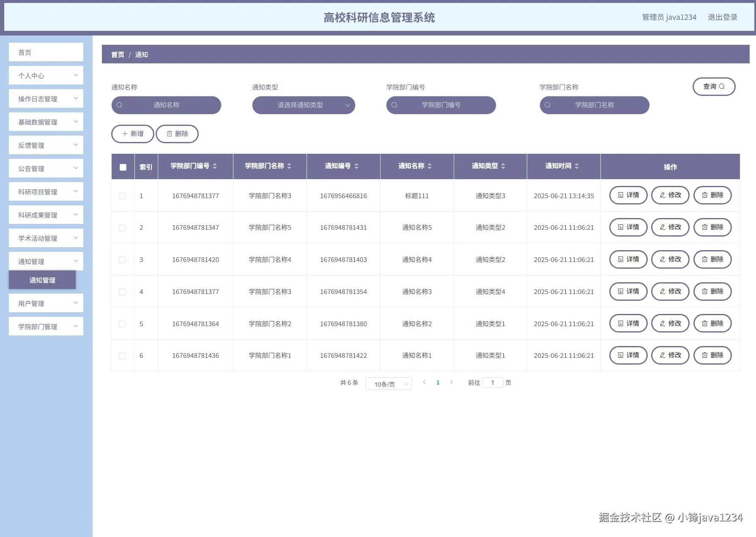Remove the 通知名称2 row
The height and width of the screenshot is (537, 756).
pyautogui.click(x=712, y=324)
